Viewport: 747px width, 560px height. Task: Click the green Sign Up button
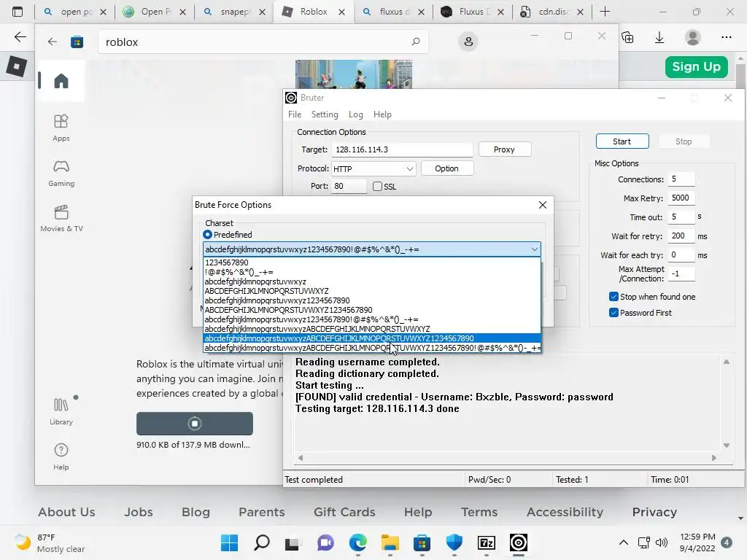(696, 66)
